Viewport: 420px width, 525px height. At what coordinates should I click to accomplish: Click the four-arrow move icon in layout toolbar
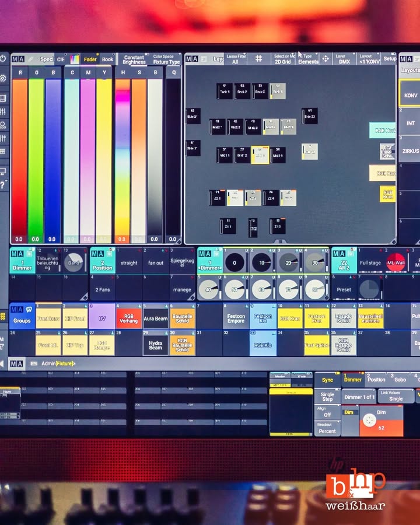[325, 59]
